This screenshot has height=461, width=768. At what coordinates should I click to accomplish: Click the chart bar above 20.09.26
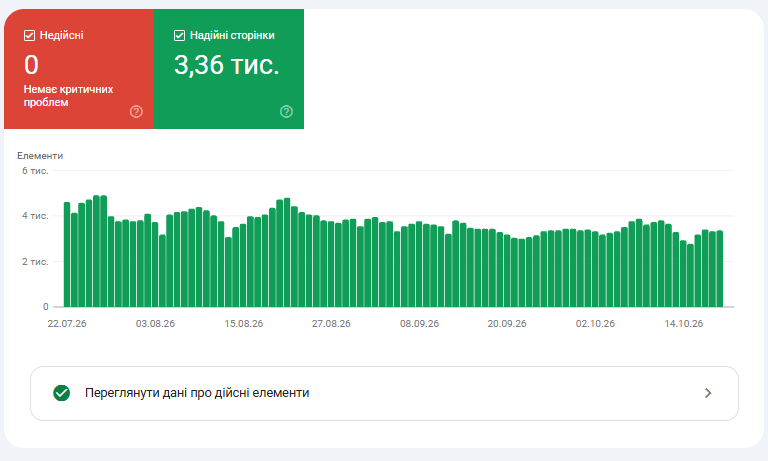coord(507,271)
